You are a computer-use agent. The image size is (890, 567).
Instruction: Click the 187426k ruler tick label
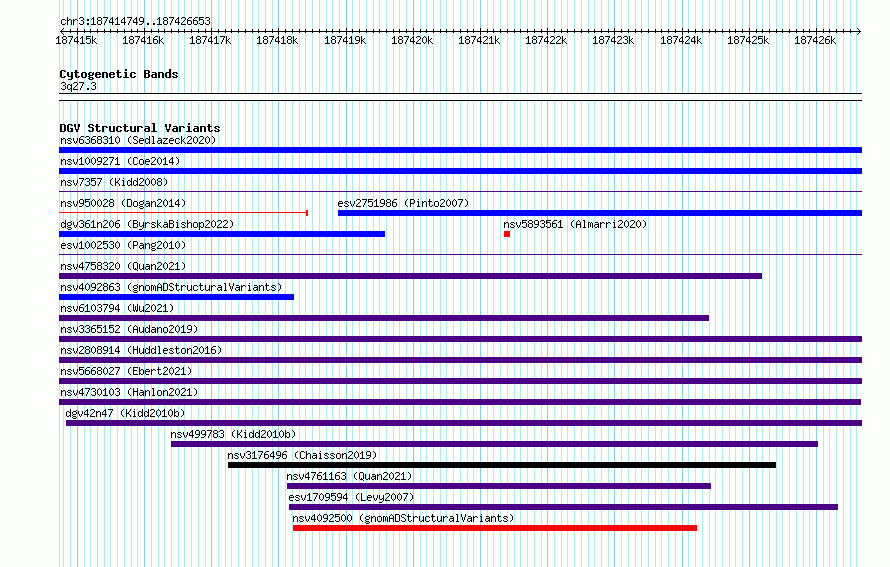click(x=815, y=40)
